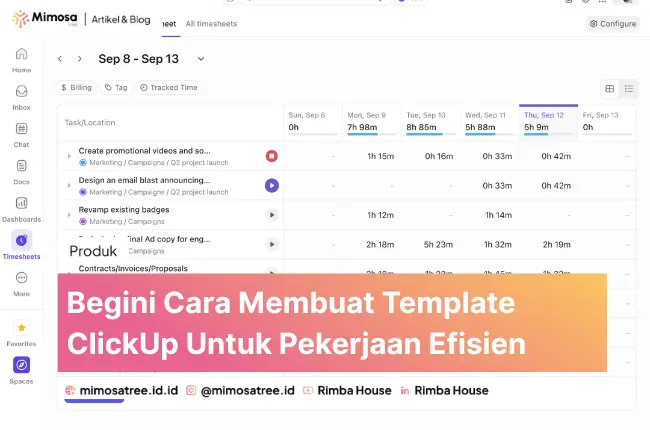Open Dashboards from the sidebar
The image size is (650, 430).
22,209
